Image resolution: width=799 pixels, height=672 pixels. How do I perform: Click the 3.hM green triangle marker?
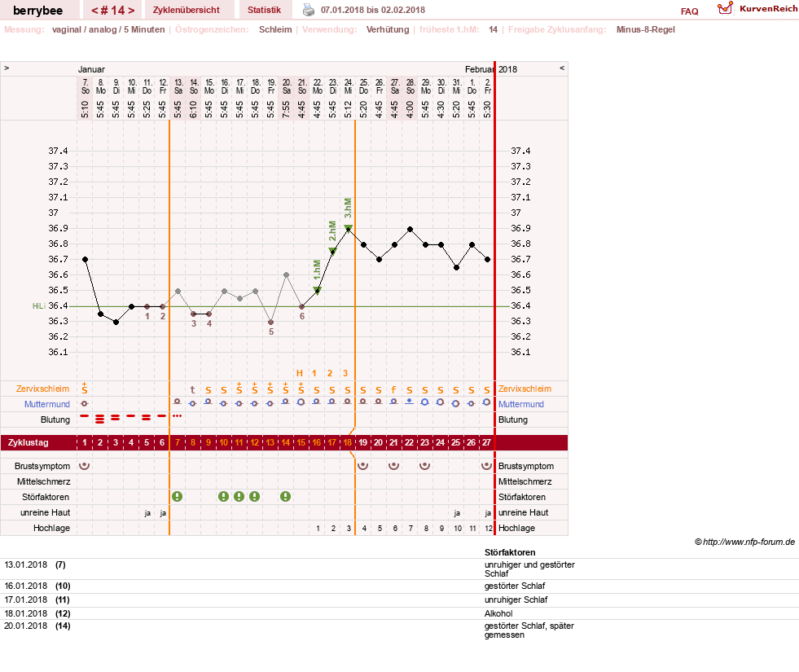(348, 228)
